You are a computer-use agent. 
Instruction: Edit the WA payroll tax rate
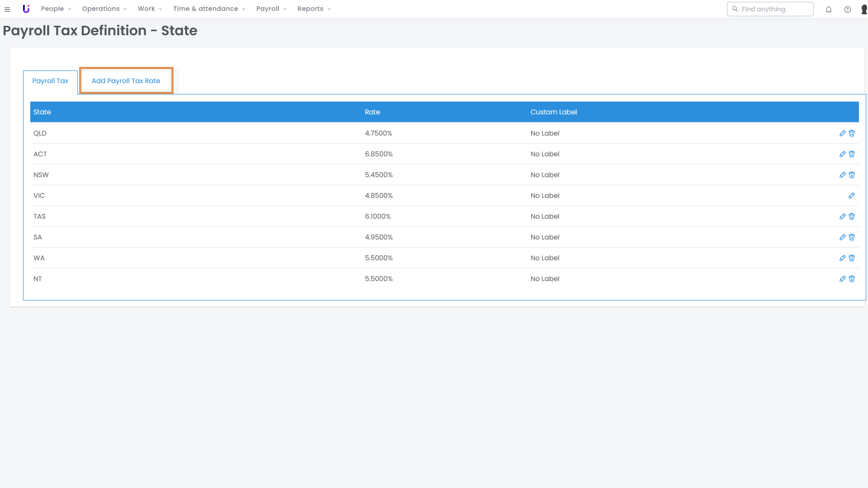(x=843, y=258)
